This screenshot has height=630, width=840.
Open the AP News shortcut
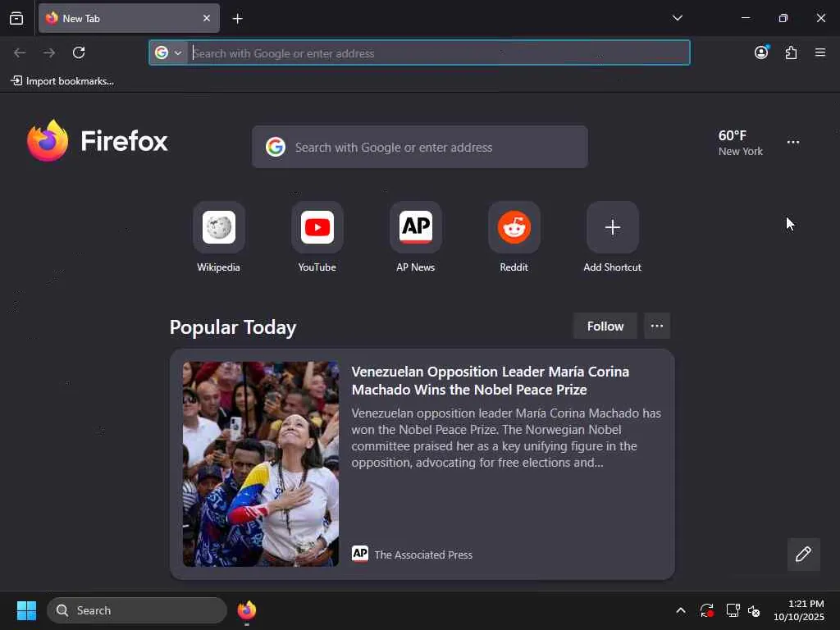(x=416, y=237)
